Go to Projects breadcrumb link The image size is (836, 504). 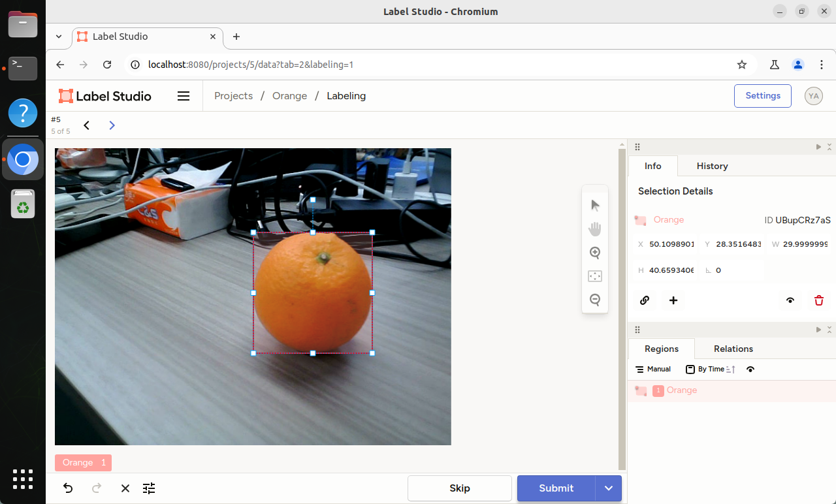coord(234,96)
